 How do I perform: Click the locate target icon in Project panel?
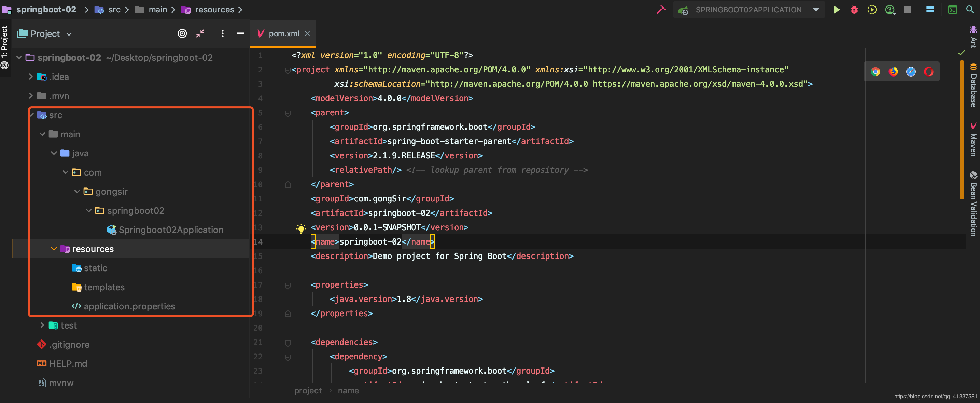(x=182, y=33)
